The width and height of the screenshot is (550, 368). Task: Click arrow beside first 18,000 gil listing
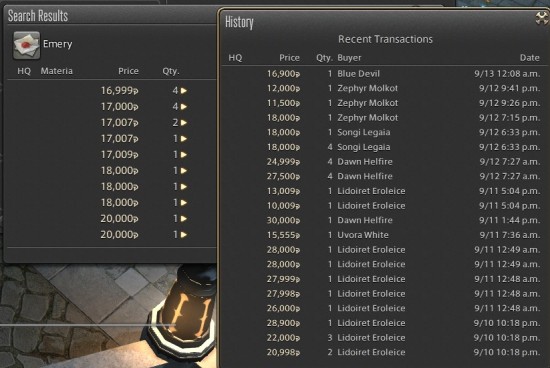[184, 171]
